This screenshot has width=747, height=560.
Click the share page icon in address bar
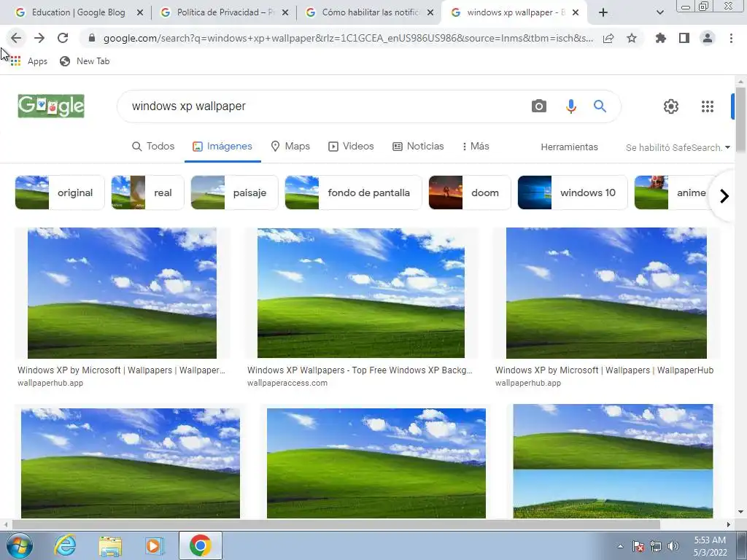click(608, 39)
